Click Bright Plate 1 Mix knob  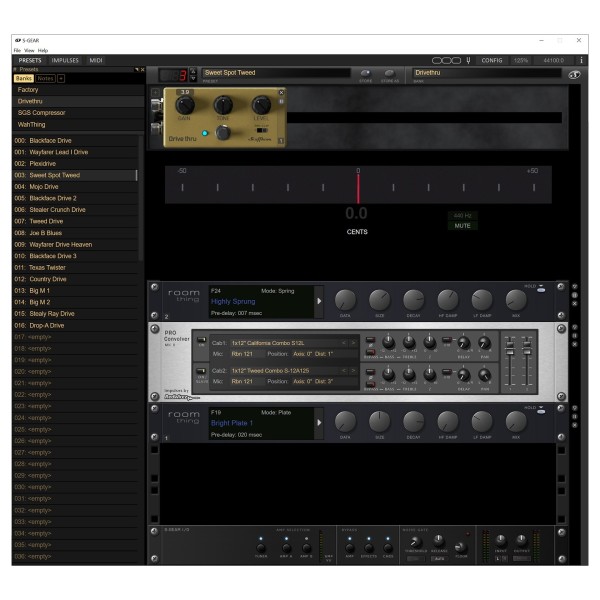(516, 422)
